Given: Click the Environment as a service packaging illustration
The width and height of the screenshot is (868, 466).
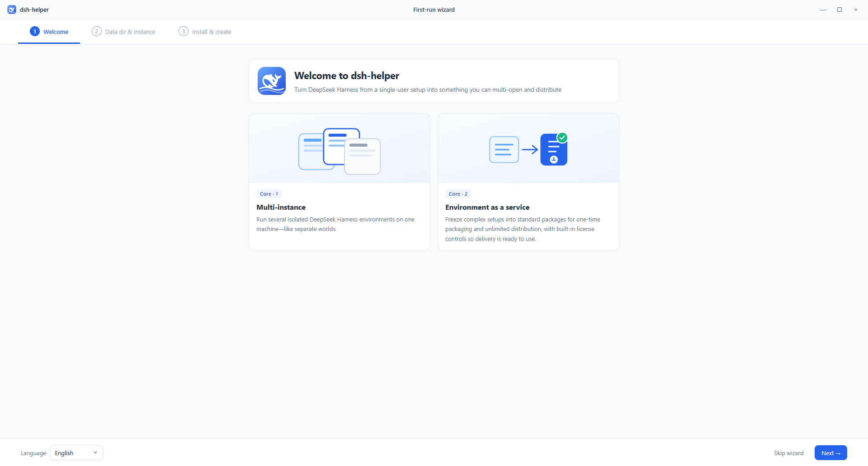Looking at the screenshot, I should [528, 149].
